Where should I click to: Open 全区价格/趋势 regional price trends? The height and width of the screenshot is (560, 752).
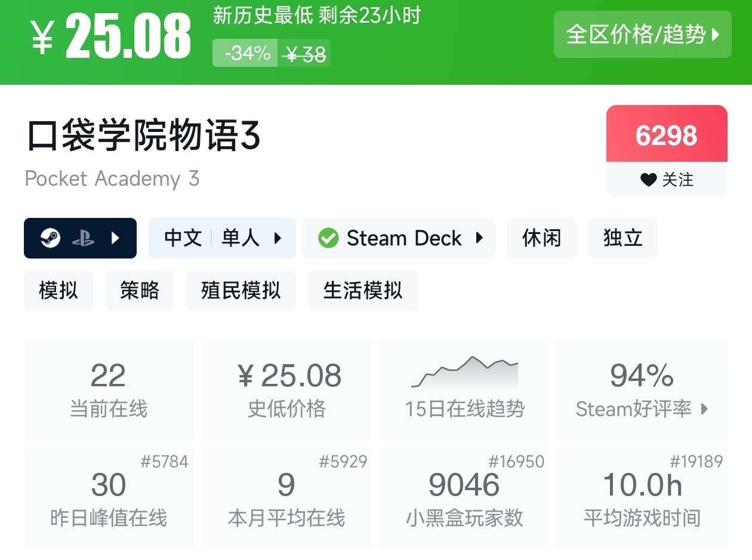point(642,35)
